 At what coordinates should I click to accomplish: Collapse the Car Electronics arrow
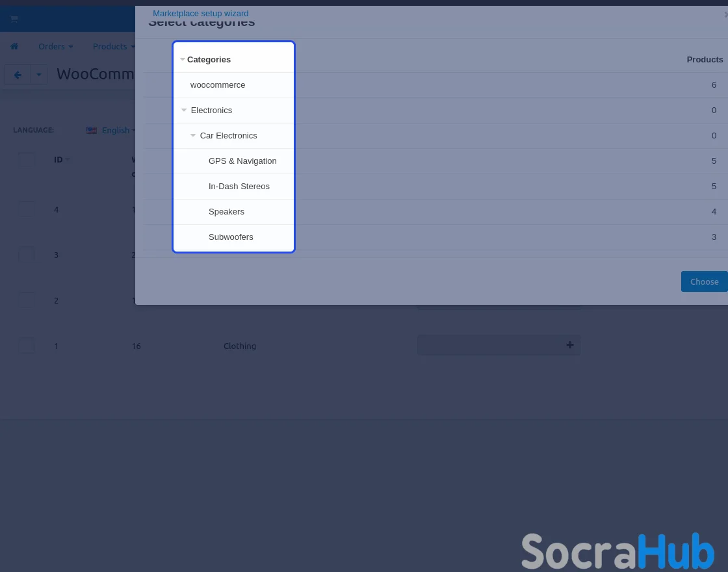(x=193, y=136)
